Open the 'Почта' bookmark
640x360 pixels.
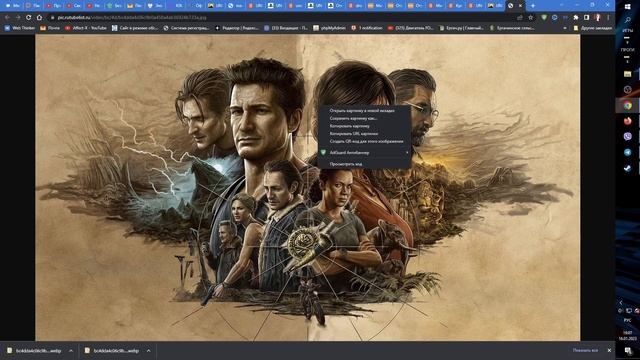point(50,28)
